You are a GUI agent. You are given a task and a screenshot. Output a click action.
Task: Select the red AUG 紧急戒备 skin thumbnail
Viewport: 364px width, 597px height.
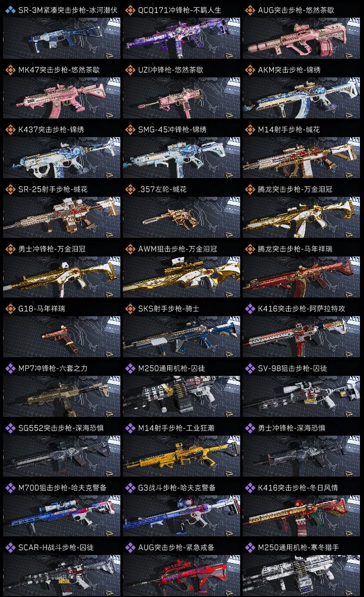point(181,575)
